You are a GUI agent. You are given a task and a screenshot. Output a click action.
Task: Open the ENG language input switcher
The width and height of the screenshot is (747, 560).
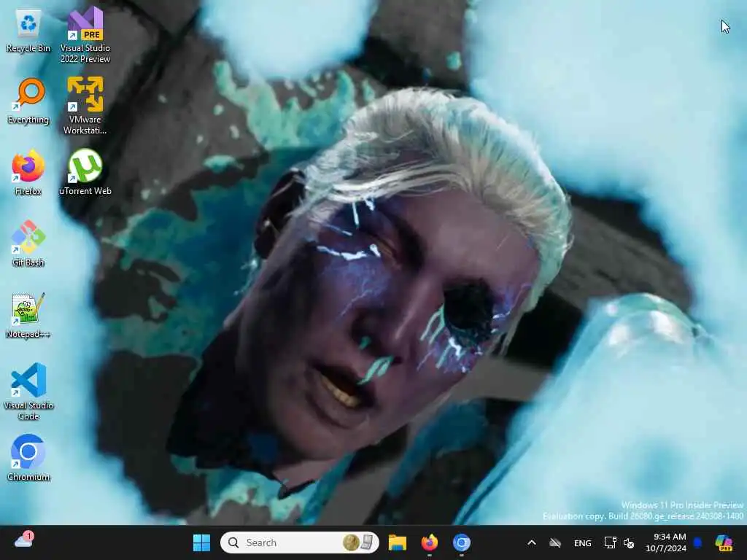583,542
